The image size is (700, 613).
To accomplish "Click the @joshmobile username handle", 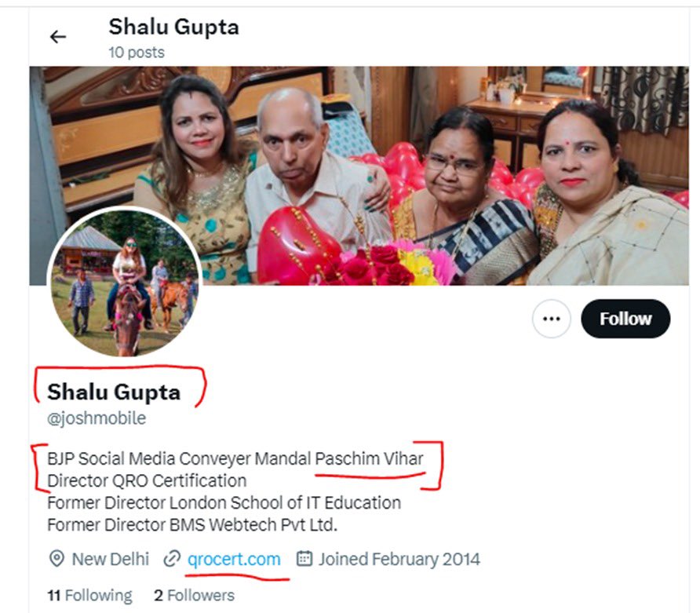I will [x=97, y=418].
